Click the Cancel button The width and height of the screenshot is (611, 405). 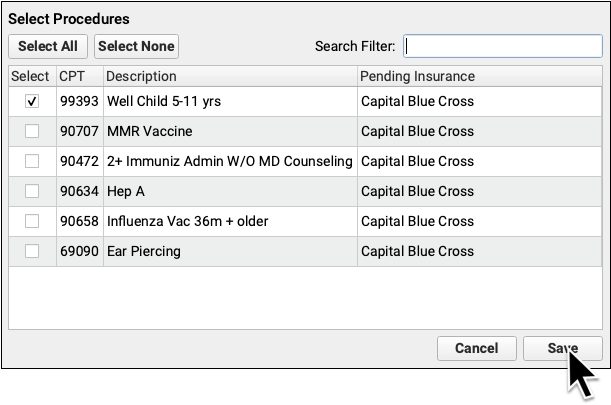[x=476, y=348]
